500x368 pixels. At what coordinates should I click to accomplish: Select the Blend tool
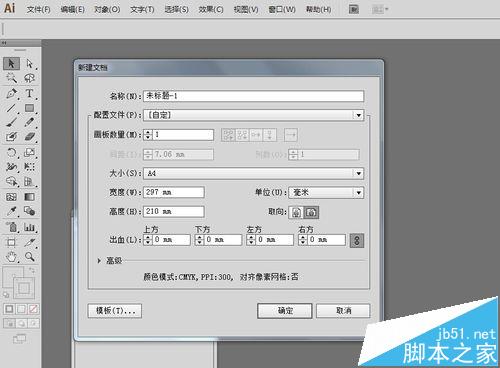(30, 211)
